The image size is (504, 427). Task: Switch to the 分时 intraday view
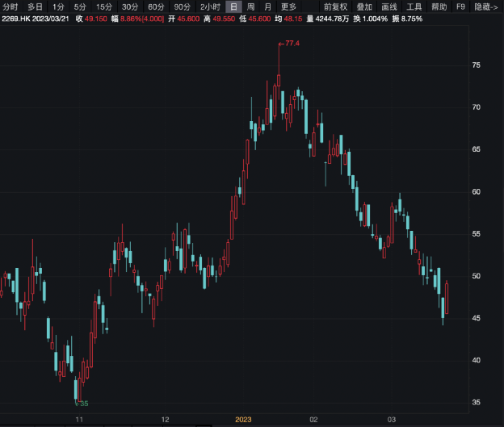(x=10, y=6)
